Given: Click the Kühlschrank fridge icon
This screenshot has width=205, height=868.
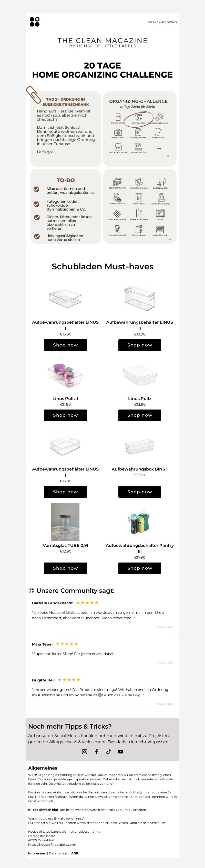Looking at the screenshot, I should [118, 117].
